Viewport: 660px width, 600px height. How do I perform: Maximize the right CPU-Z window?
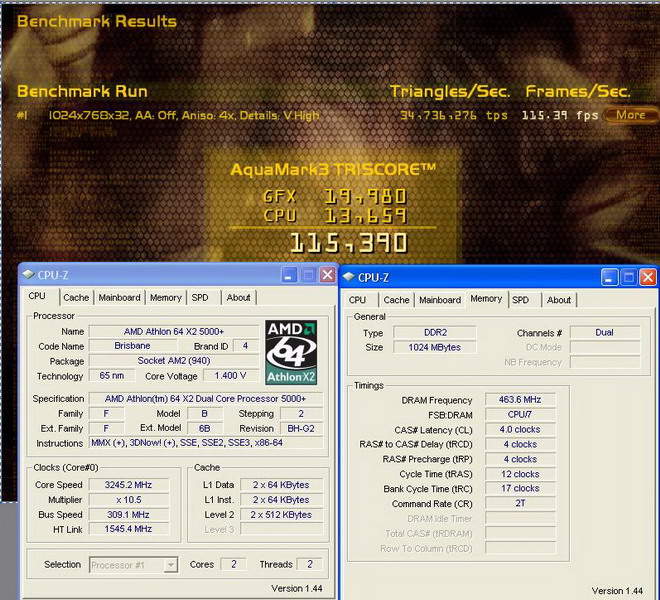[x=629, y=277]
